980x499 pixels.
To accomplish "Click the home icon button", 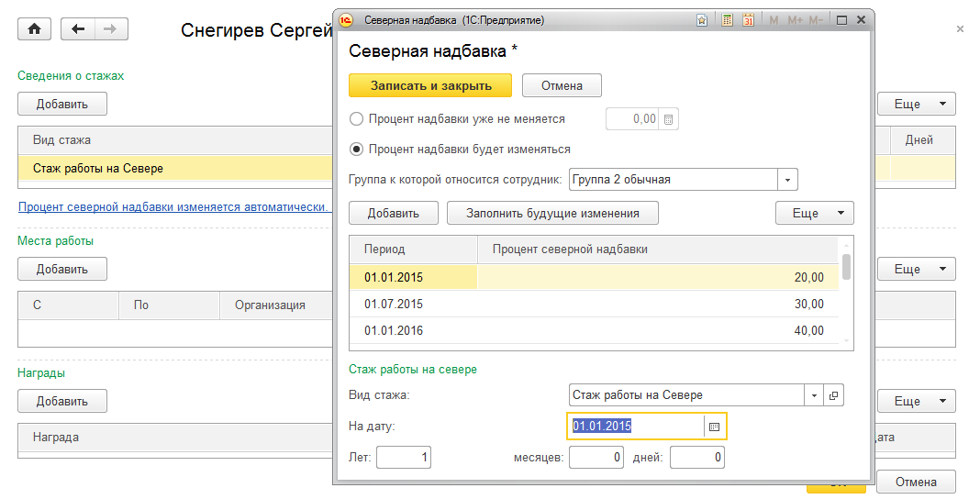I will click(35, 29).
